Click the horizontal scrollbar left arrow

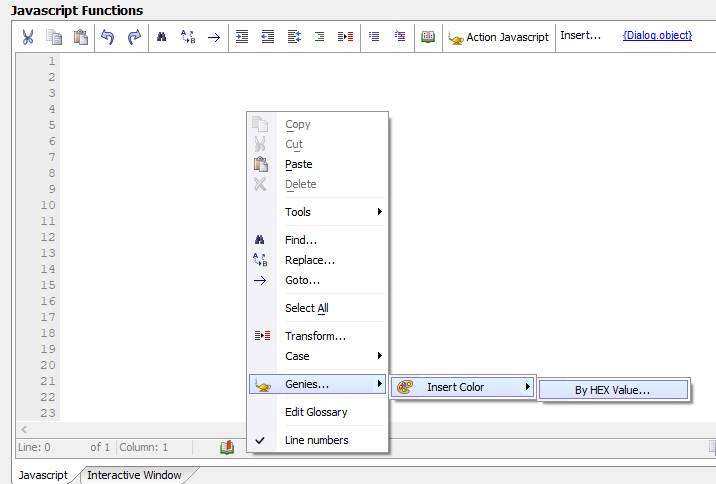pos(24,430)
